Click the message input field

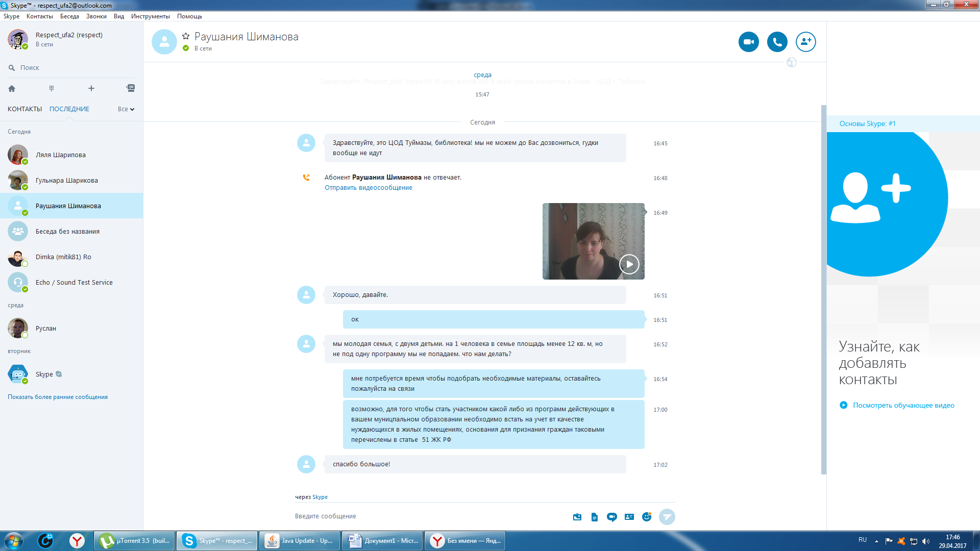[429, 516]
